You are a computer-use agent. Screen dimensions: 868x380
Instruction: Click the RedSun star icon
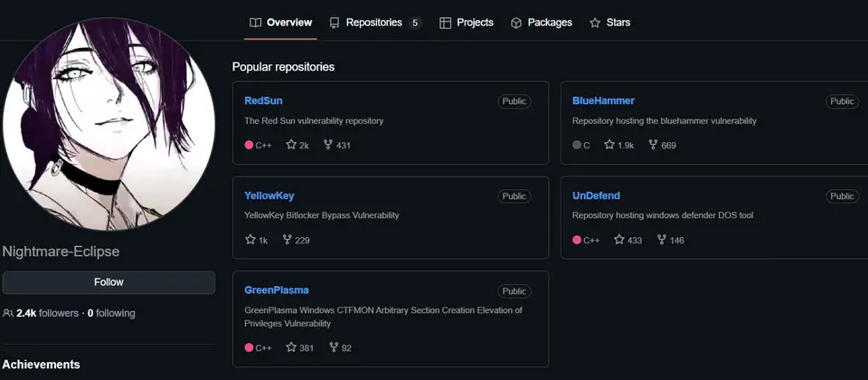pos(291,145)
